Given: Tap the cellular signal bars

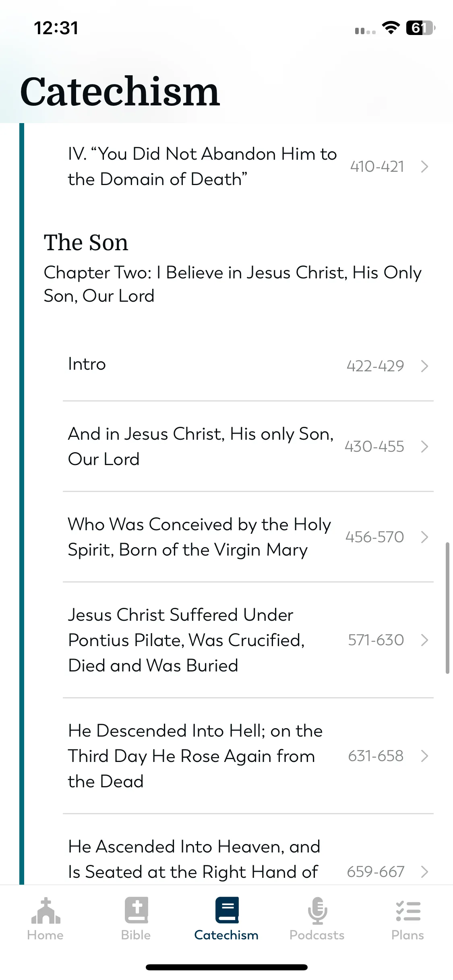Looking at the screenshot, I should (x=365, y=31).
